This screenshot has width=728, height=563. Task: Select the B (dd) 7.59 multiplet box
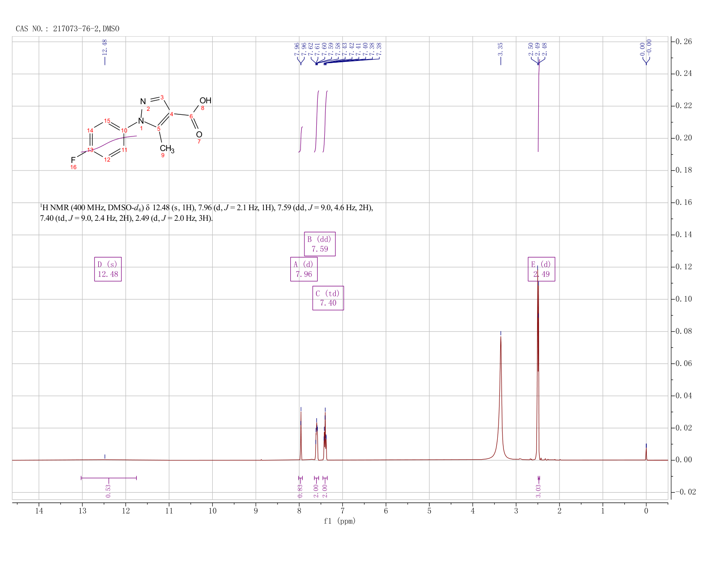point(320,244)
